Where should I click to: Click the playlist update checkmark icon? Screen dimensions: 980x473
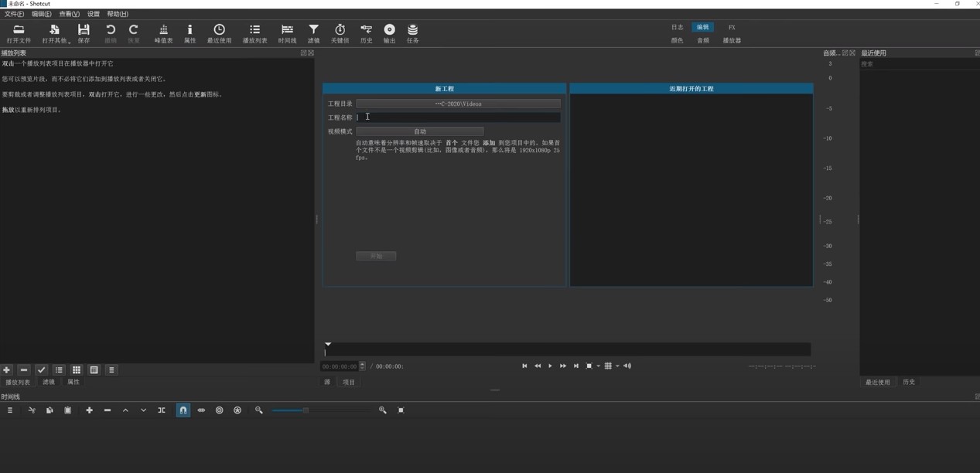42,370
